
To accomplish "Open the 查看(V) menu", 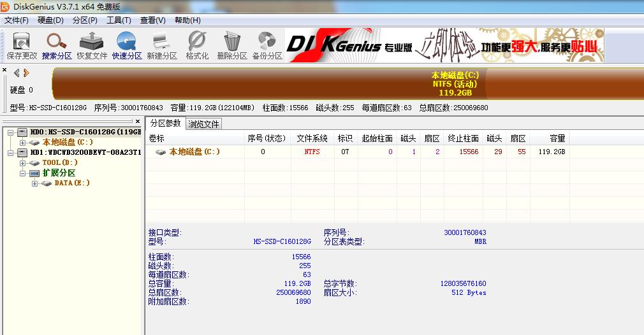I will pyautogui.click(x=153, y=20).
